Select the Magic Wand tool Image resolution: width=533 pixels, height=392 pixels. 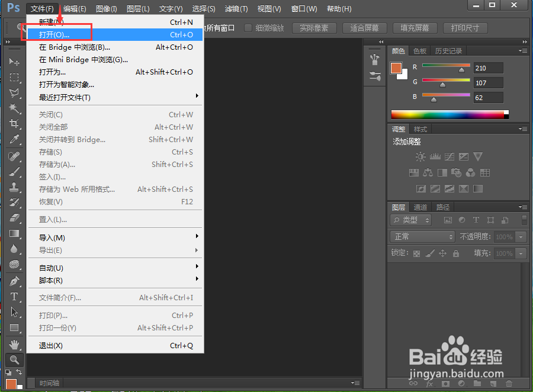(x=14, y=108)
